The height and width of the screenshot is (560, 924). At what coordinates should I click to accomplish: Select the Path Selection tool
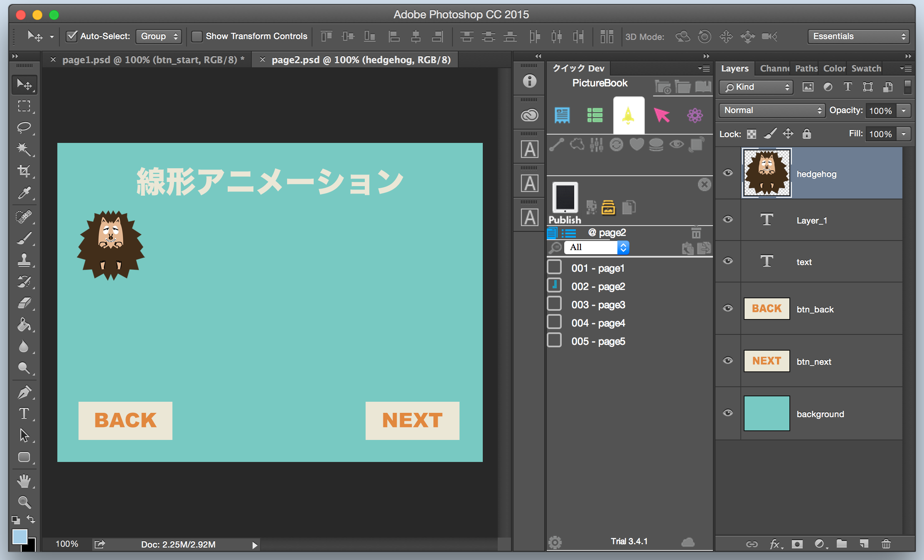pos(24,435)
